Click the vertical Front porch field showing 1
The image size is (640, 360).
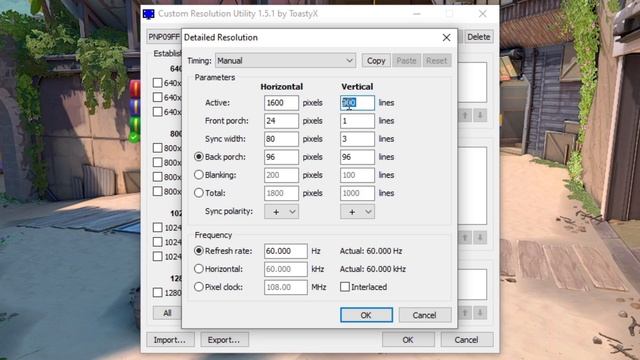click(357, 121)
